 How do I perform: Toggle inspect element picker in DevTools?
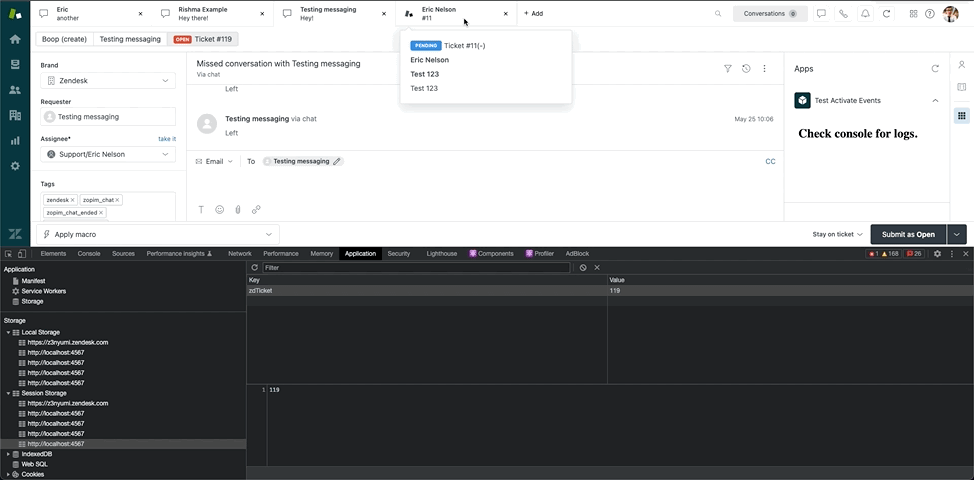click(x=9, y=254)
